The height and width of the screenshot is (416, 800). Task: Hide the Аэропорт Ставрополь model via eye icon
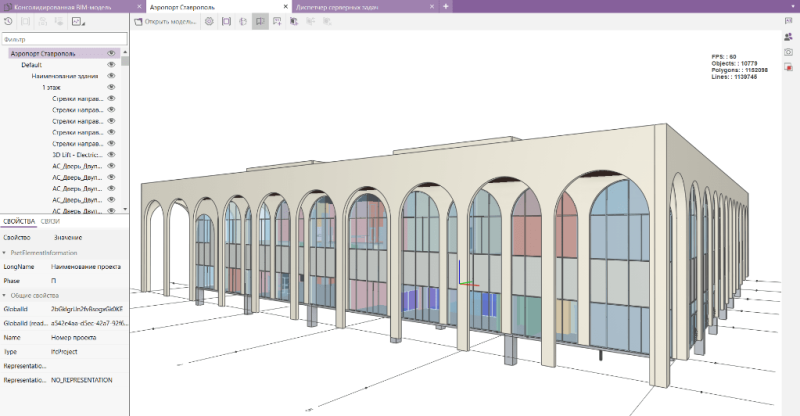coord(111,53)
